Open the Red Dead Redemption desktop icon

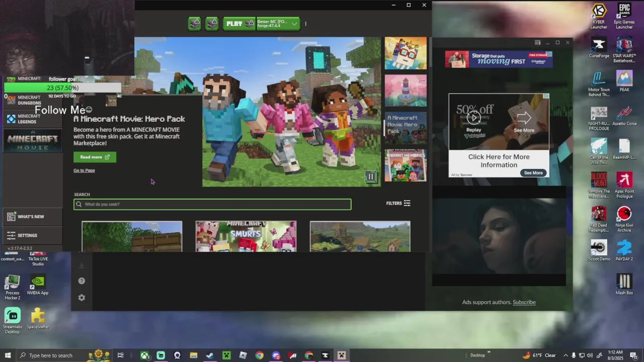pos(599,219)
